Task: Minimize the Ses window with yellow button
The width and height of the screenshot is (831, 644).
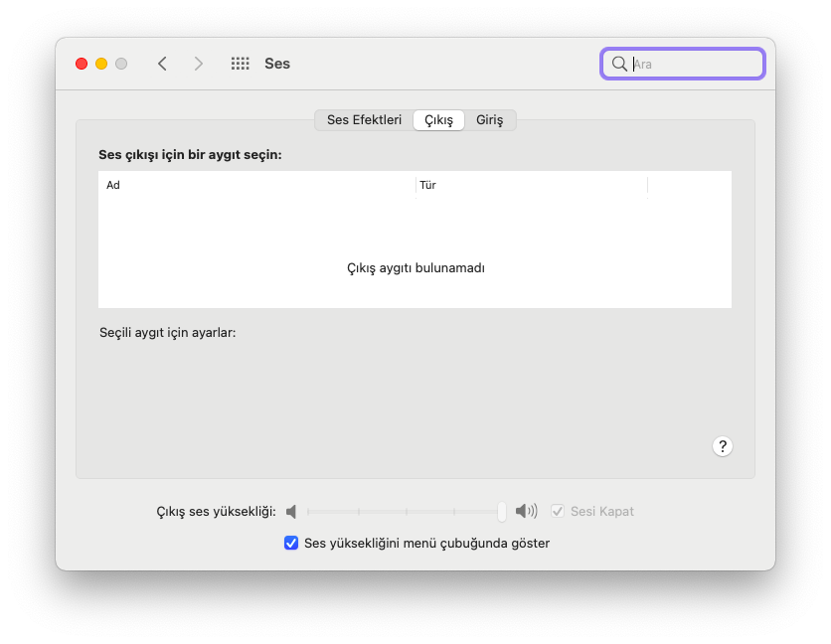Action: click(x=101, y=64)
